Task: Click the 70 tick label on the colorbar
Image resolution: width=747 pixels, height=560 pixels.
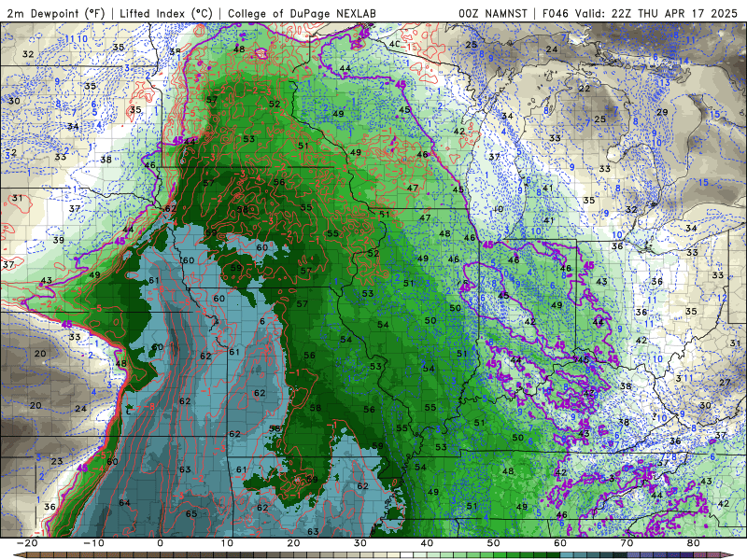Action: (627, 543)
